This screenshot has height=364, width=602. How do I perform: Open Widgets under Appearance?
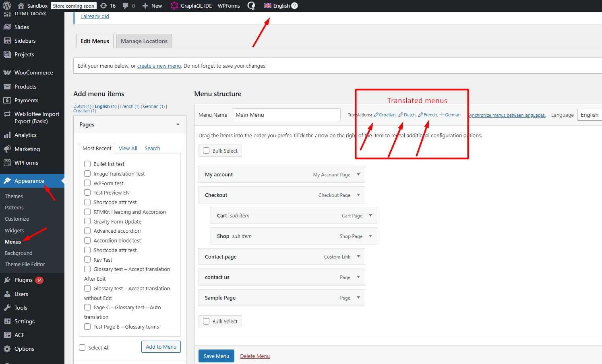tap(14, 230)
